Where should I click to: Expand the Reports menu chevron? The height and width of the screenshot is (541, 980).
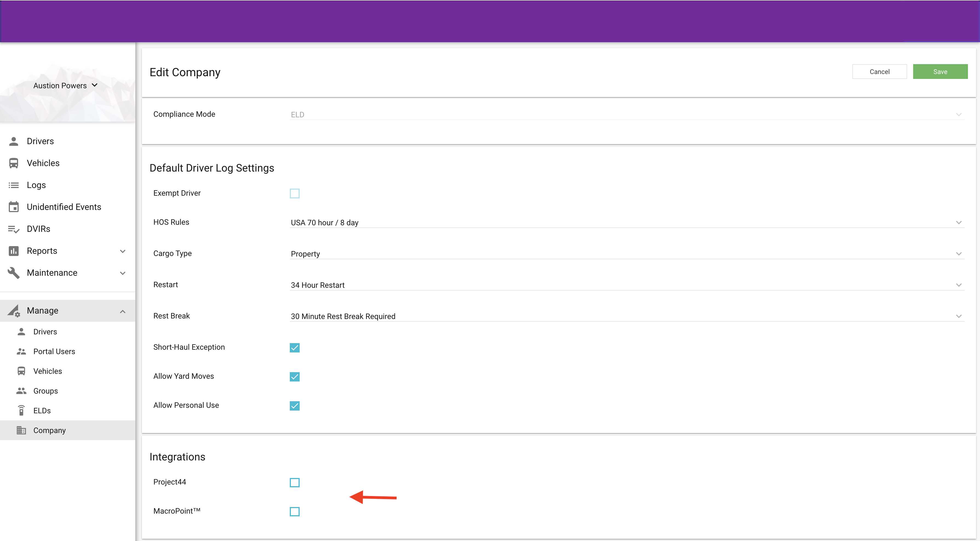tap(122, 251)
